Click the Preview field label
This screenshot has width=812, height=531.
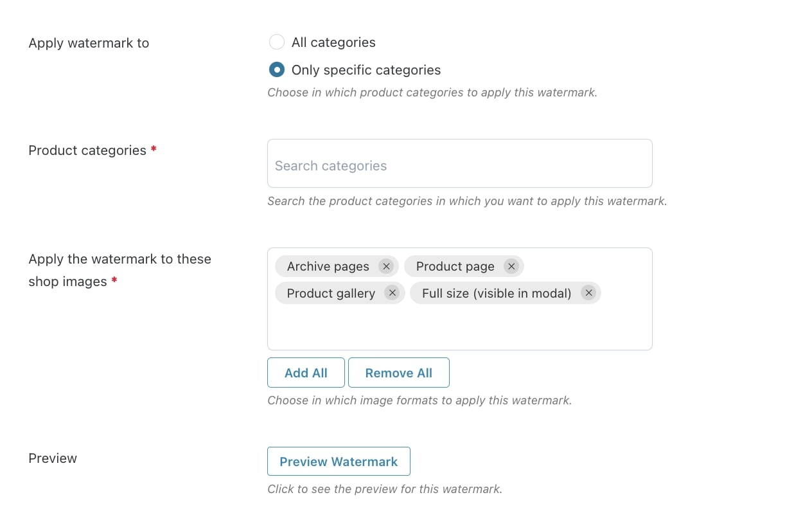53,458
